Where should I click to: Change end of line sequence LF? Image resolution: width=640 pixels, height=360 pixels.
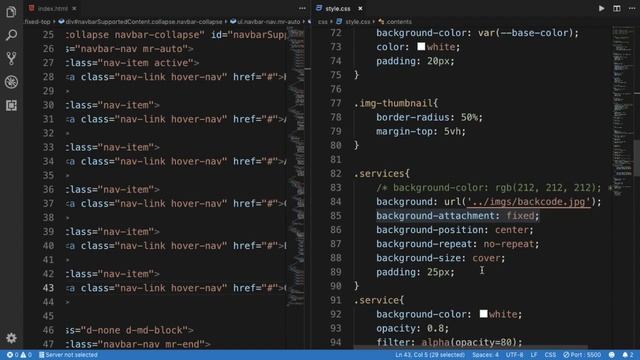pos(533,355)
